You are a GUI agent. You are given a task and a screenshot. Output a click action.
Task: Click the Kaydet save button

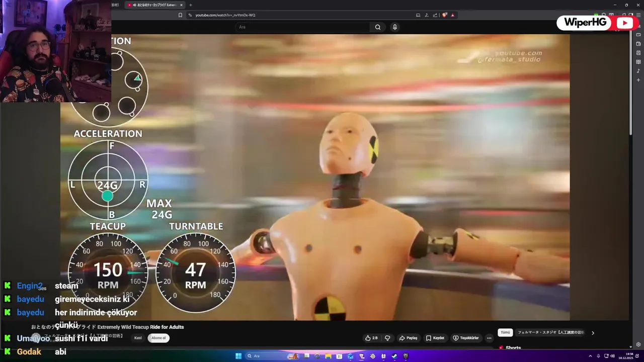(x=435, y=338)
